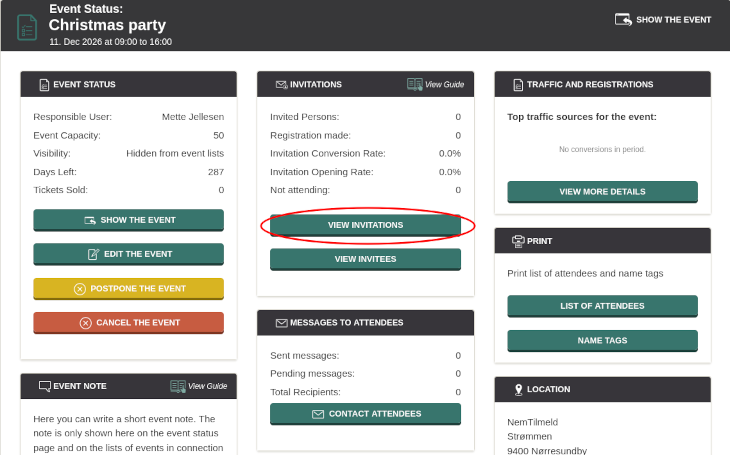
Task: Click the Location panel map pin icon
Action: [x=518, y=389]
